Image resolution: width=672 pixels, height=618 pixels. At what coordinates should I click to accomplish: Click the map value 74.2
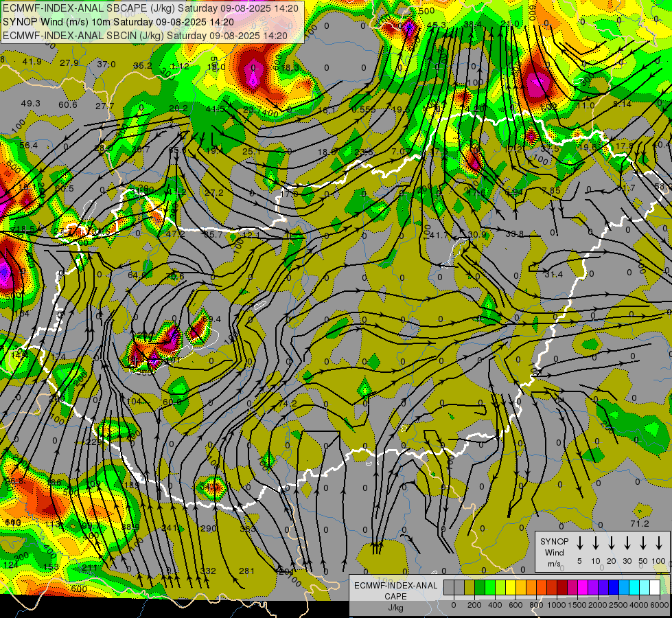[288, 403]
